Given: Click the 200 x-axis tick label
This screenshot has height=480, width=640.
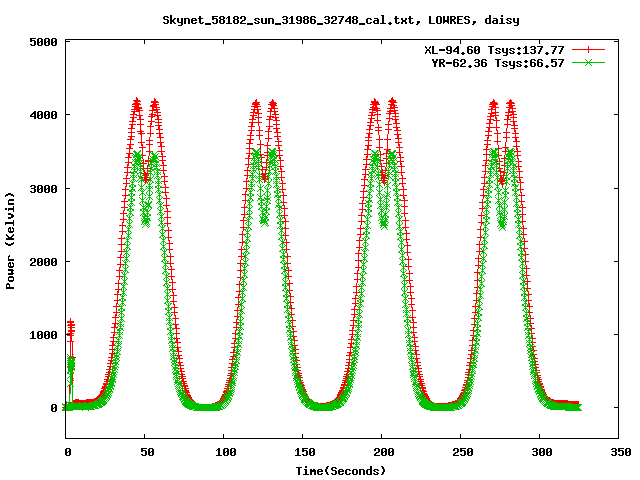Looking at the screenshot, I should [x=384, y=452].
